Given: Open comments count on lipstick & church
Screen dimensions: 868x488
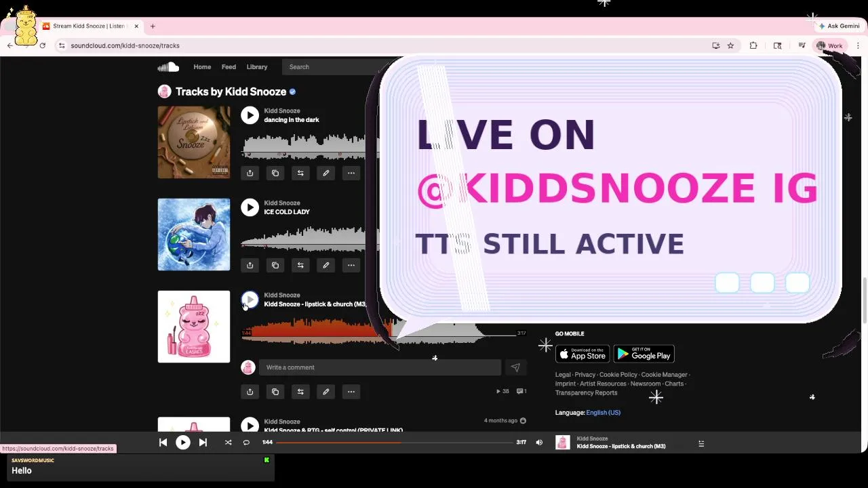Looking at the screenshot, I should pyautogui.click(x=521, y=391).
